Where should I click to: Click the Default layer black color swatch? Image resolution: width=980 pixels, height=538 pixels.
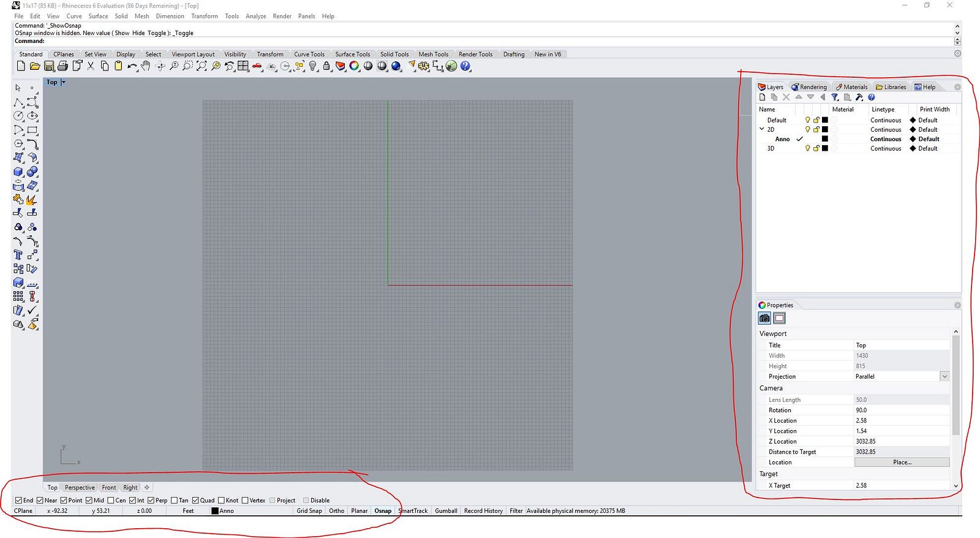coord(824,120)
